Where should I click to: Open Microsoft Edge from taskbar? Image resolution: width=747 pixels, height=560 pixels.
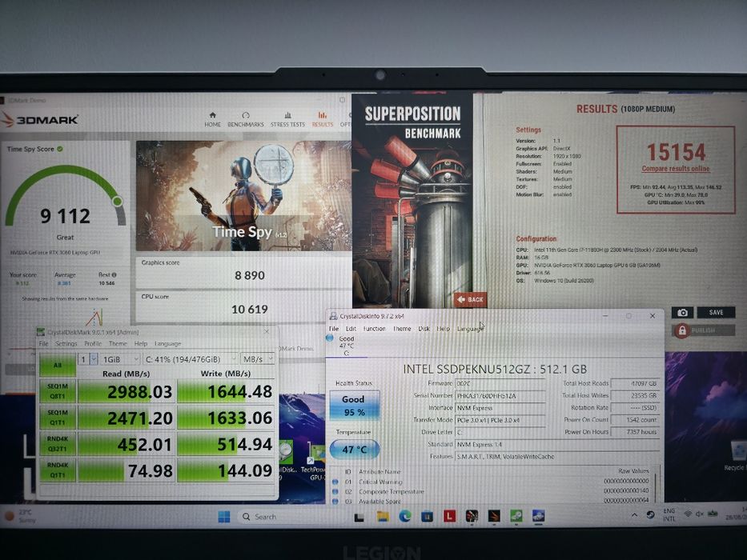405,516
